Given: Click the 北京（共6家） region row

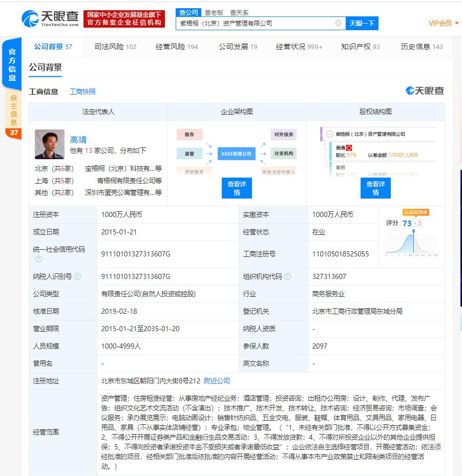Looking at the screenshot, I should click(54, 168).
